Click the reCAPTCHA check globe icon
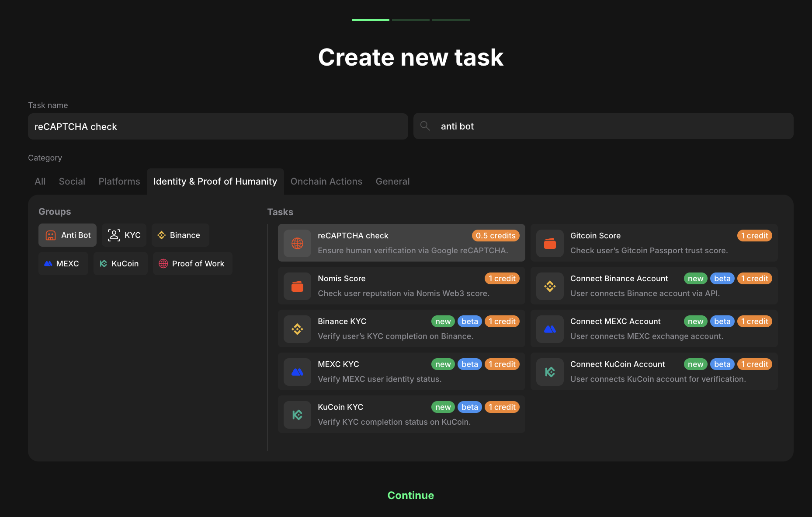Viewport: 812px width, 517px height. pos(297,243)
